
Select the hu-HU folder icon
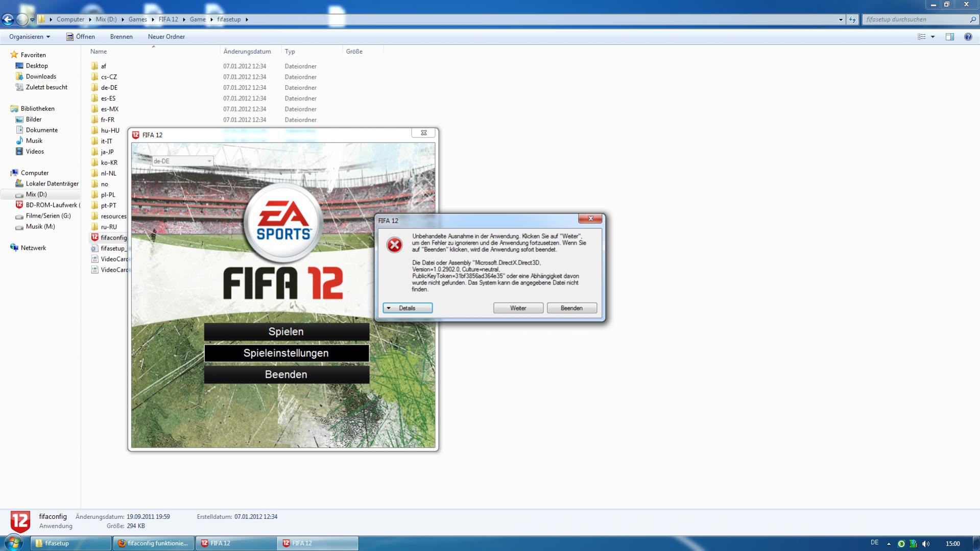click(x=94, y=130)
